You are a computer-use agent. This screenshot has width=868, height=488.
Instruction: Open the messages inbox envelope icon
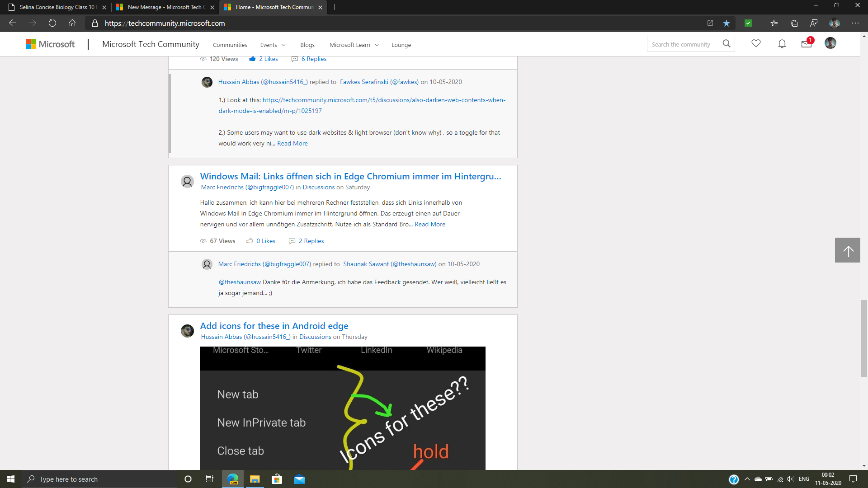(807, 44)
